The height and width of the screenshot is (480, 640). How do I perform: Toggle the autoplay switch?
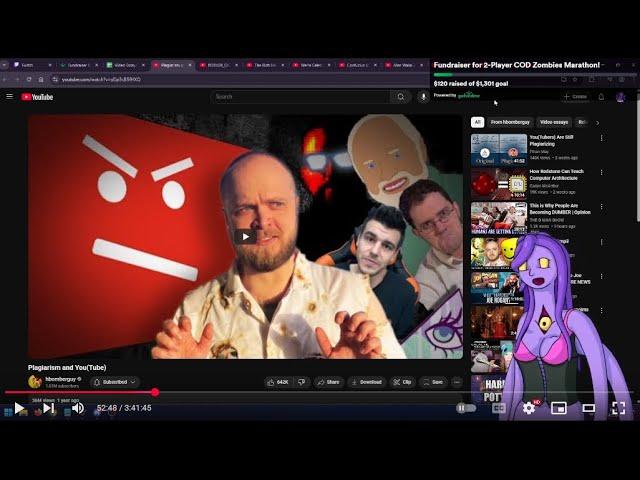coord(464,408)
